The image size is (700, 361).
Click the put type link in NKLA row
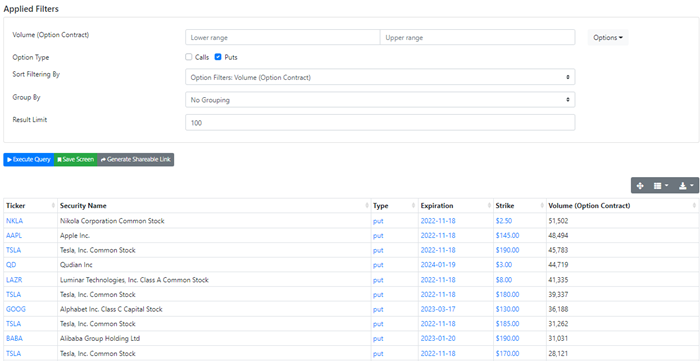(x=378, y=221)
